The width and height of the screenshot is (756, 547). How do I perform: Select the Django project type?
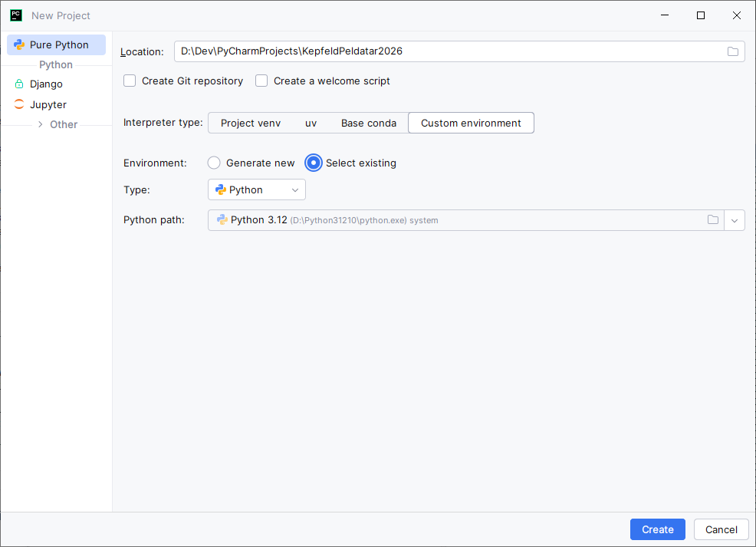46,84
